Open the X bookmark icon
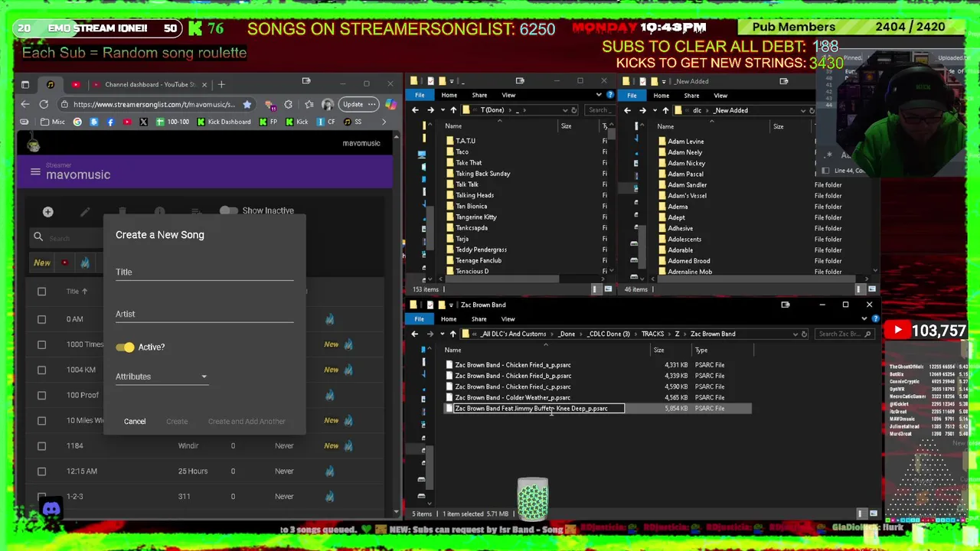 [x=143, y=122]
